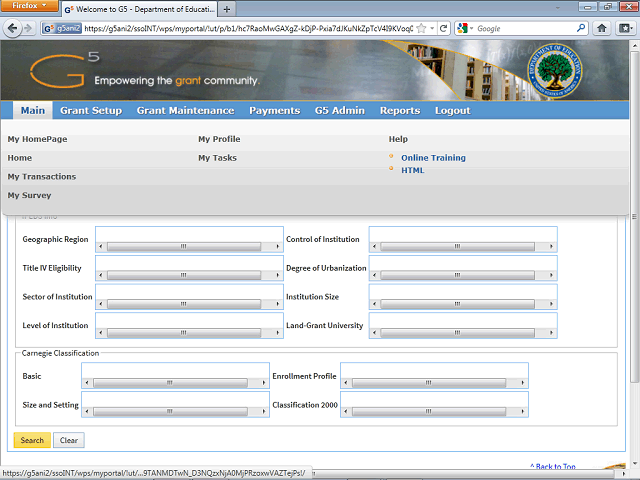Click the G5 logo in the banner
Screen dimensions: 640x480
[64, 70]
